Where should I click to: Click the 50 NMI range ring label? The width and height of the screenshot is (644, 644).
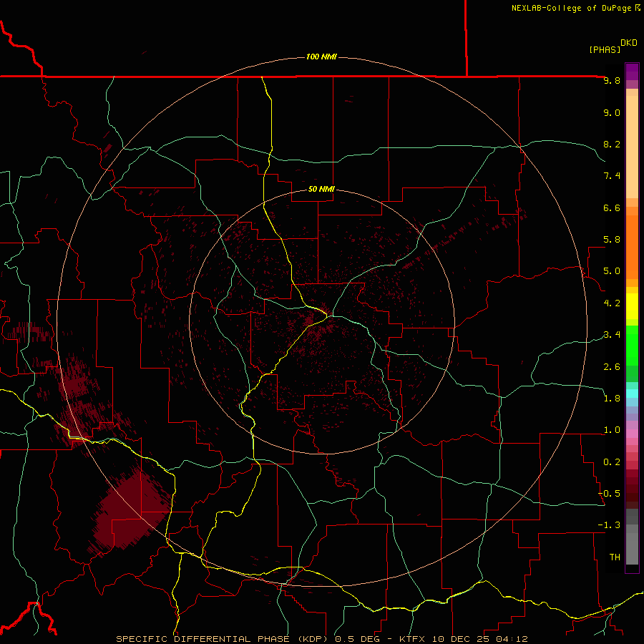(x=321, y=189)
